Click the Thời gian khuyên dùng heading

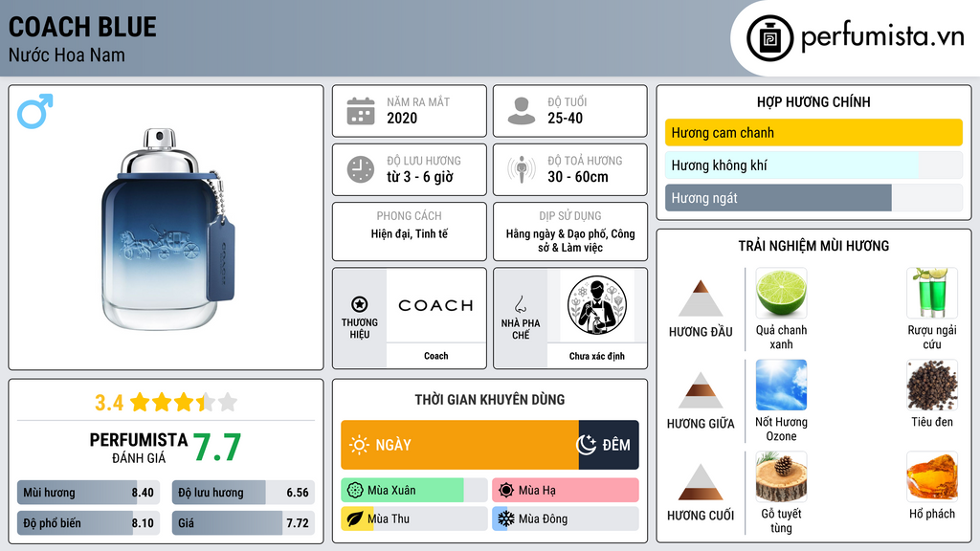[x=490, y=400]
